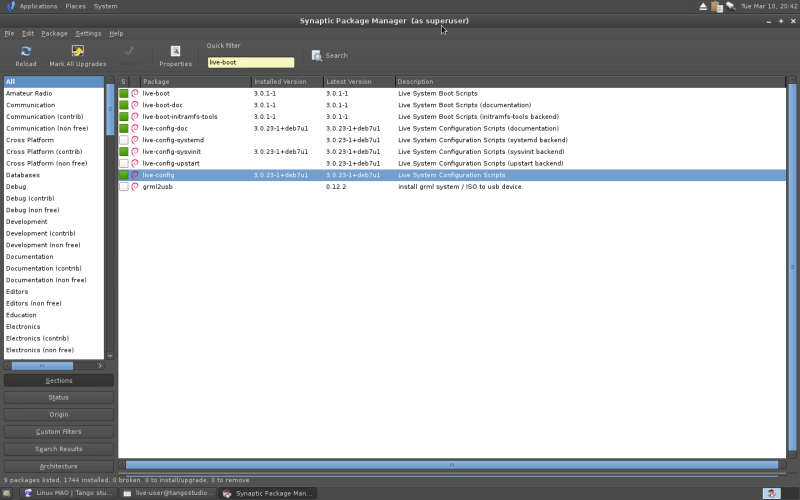The height and width of the screenshot is (500, 800).
Task: Click the Architecture button
Action: click(x=59, y=466)
